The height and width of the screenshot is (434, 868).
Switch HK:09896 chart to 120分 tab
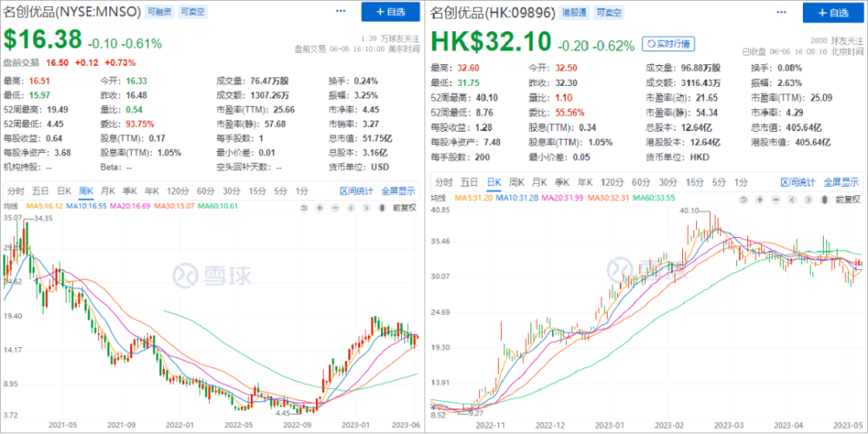[612, 182]
